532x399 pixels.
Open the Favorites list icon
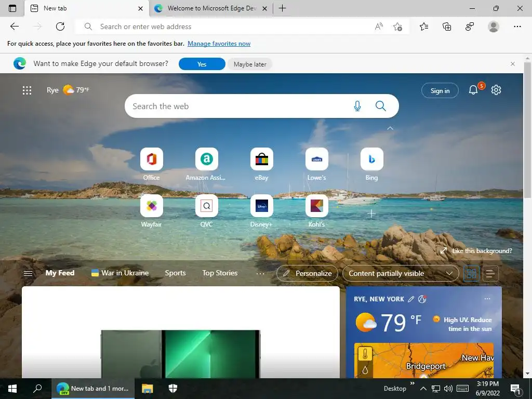click(x=424, y=26)
